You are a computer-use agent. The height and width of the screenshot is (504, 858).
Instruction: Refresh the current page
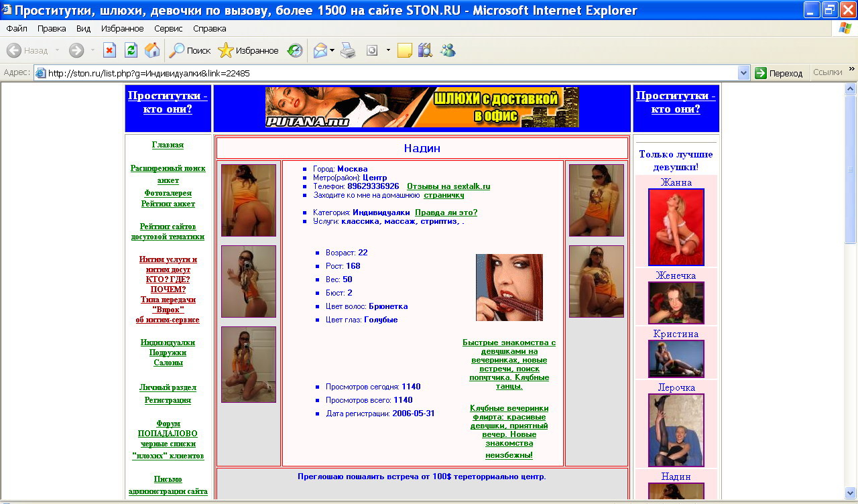131,50
